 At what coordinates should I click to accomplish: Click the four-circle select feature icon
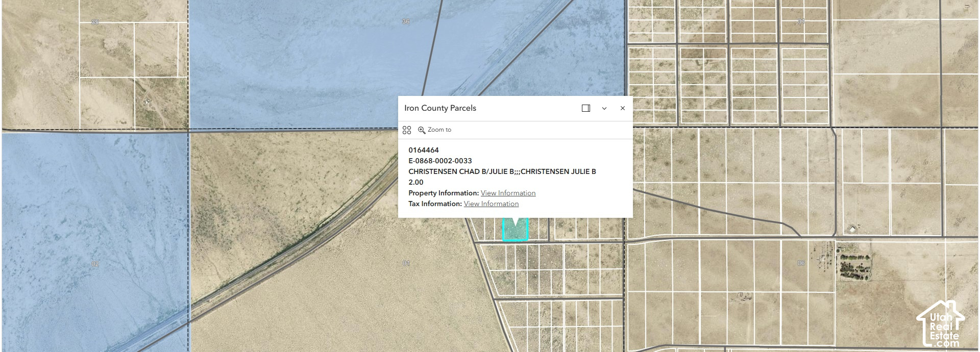tap(407, 130)
